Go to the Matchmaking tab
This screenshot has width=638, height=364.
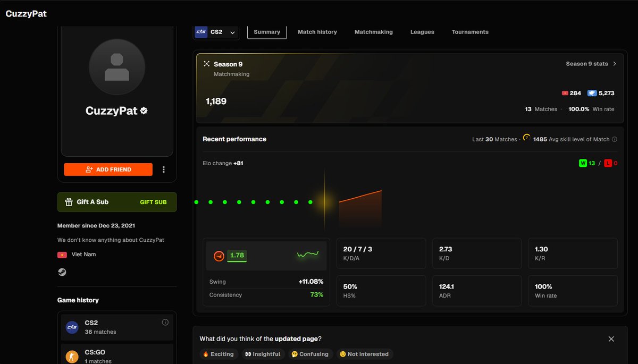(x=374, y=32)
